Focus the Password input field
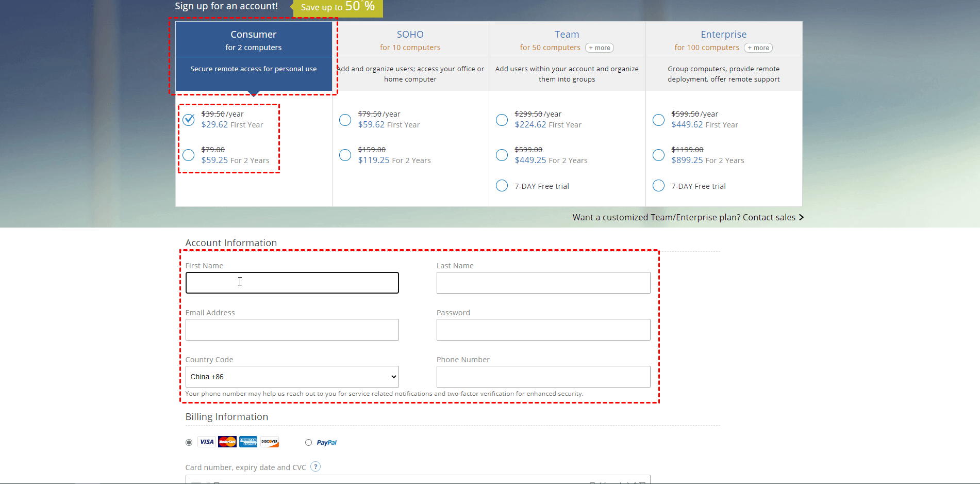Screen dimensions: 980x484 (543, 330)
